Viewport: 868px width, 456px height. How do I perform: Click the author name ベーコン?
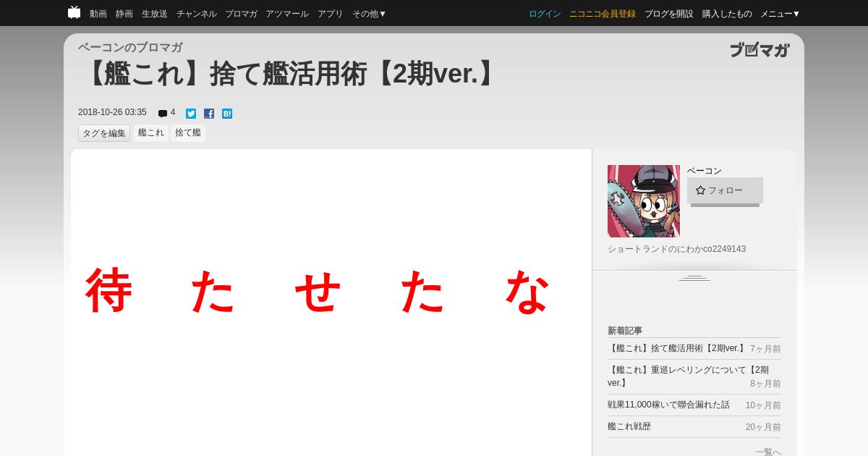pos(705,171)
